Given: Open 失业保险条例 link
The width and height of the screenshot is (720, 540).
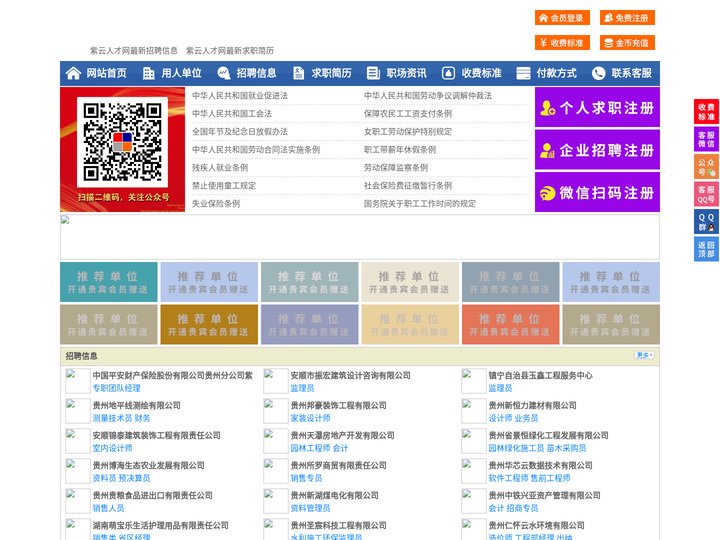Looking at the screenshot, I should pos(216,203).
